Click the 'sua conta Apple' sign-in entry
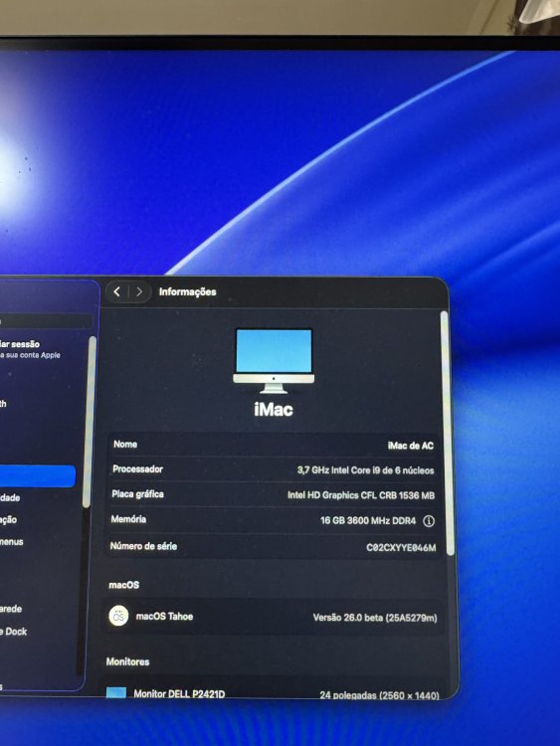 click(30, 349)
